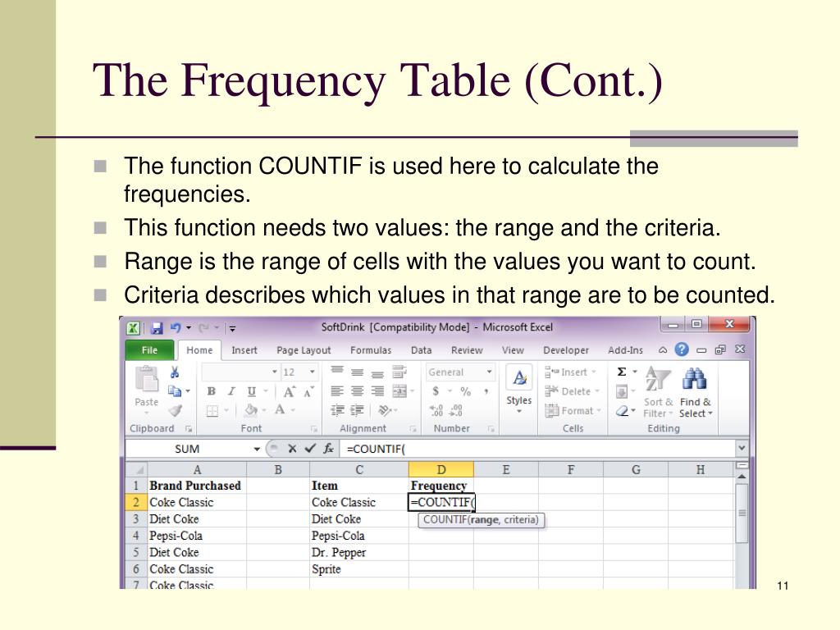Viewport: 840px width, 630px height.
Task: Click Increase Decimal icon
Action: tap(436, 411)
